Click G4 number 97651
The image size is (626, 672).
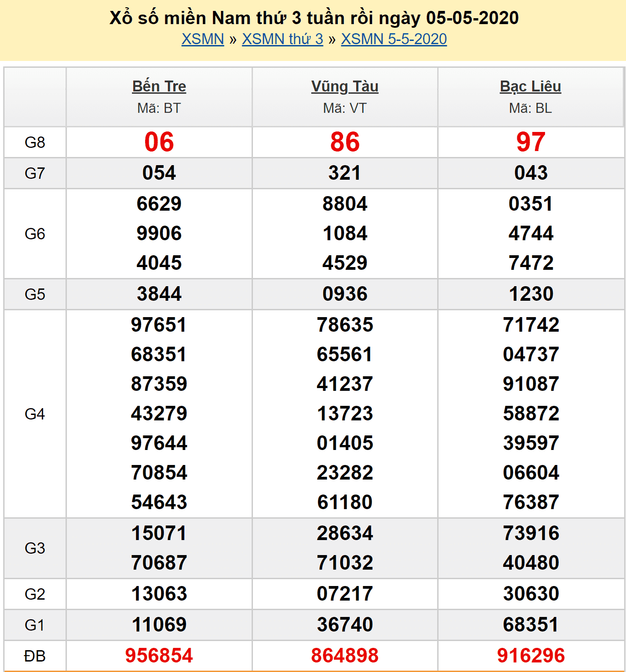pyautogui.click(x=159, y=325)
